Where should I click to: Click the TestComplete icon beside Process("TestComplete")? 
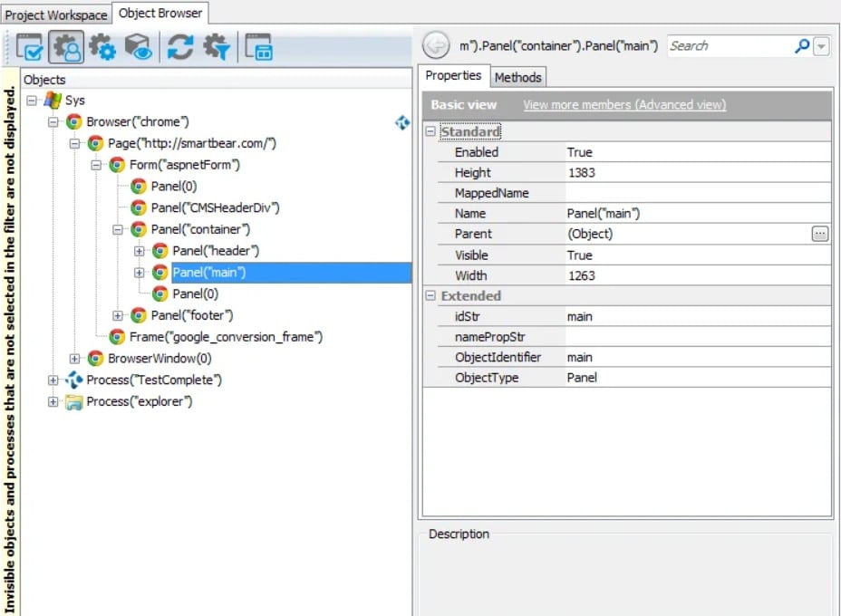[x=74, y=380]
